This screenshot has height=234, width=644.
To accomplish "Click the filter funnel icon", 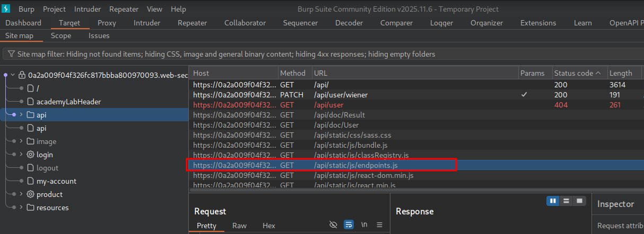I will (x=11, y=54).
